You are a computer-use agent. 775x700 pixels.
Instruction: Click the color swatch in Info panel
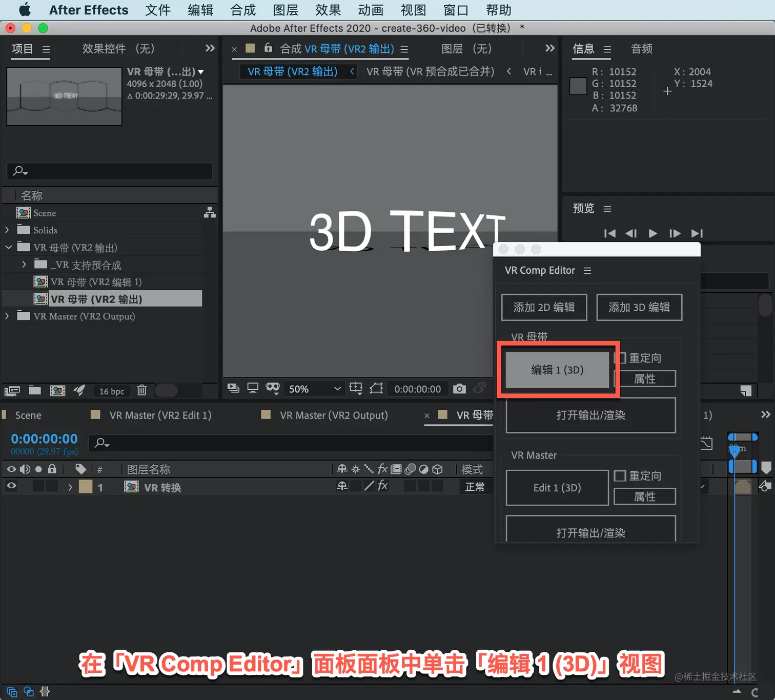click(x=578, y=86)
